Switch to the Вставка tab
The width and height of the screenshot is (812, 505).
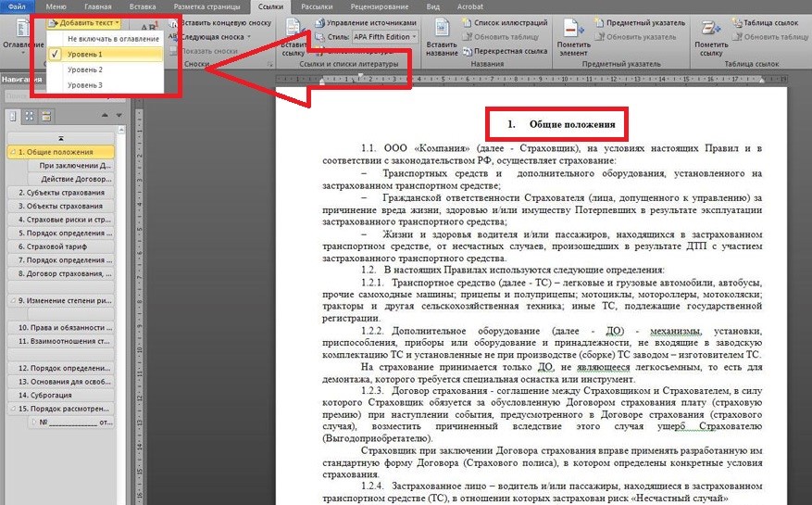[x=143, y=6]
